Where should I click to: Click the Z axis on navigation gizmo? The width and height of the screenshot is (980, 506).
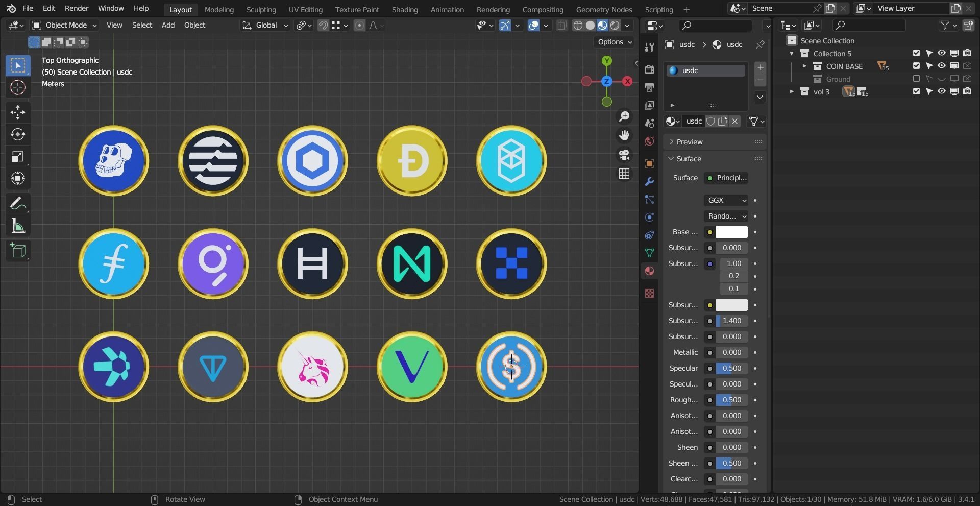(x=607, y=81)
